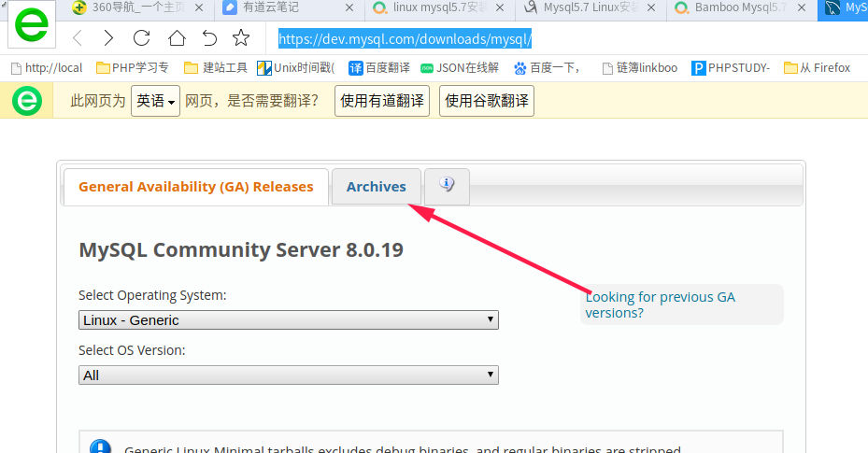This screenshot has width=868, height=453.
Task: Click 使用谷歌翻译 button
Action: click(487, 101)
